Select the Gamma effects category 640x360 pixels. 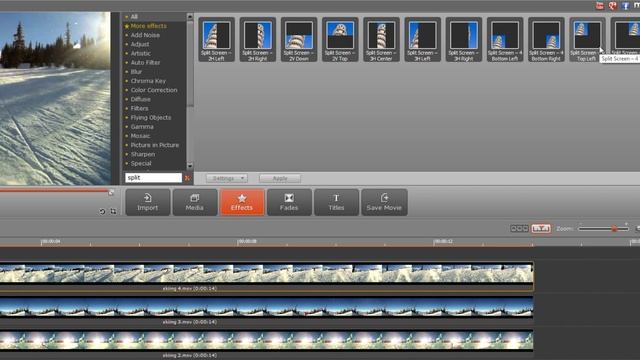coord(142,127)
